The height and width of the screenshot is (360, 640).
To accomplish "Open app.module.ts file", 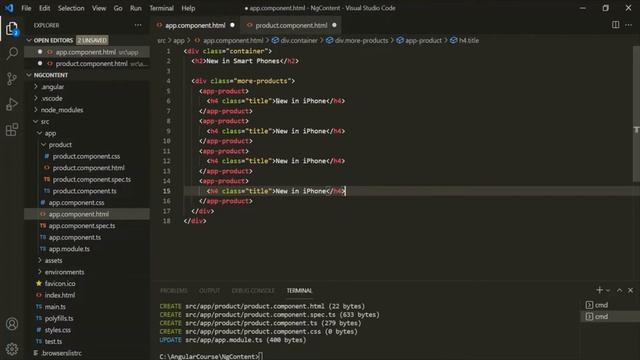I will pos(69,249).
